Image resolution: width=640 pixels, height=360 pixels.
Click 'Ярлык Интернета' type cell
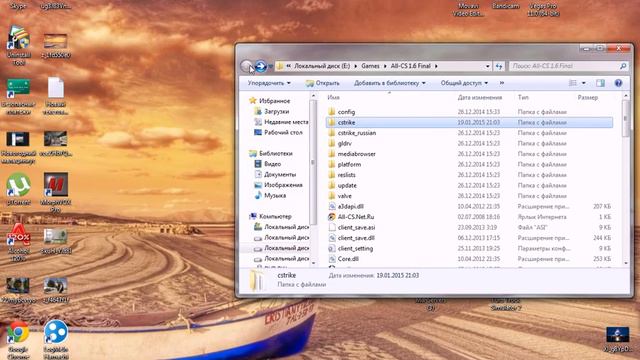tap(542, 217)
